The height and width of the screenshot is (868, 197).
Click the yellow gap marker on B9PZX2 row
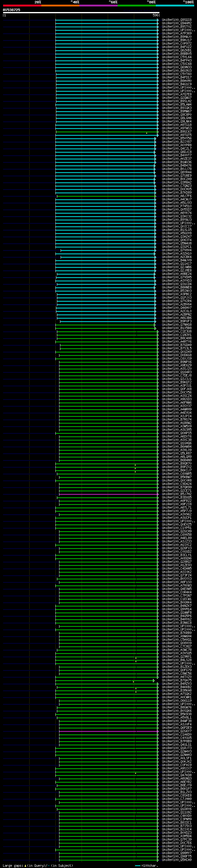click(x=135, y=468)
